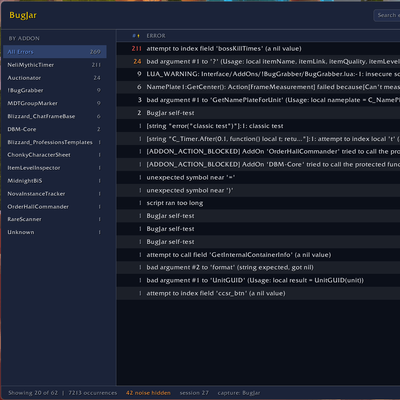Open the unexpected symbol near '=' error

tap(258, 177)
